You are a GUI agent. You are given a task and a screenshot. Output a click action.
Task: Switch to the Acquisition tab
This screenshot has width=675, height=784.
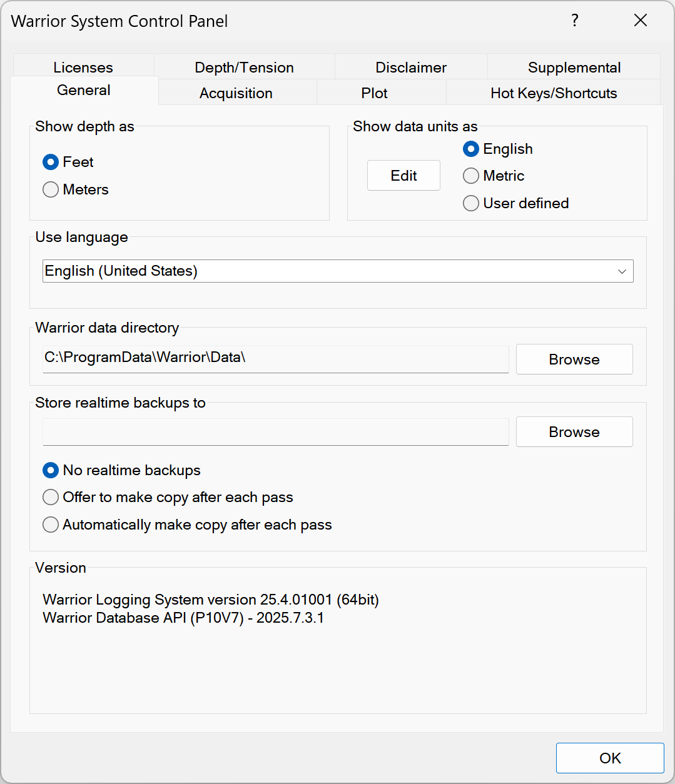[x=236, y=93]
